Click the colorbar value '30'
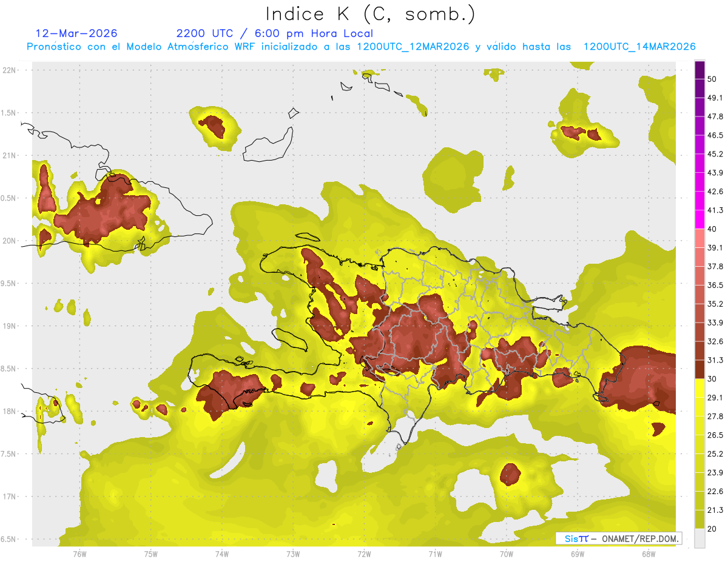The width and height of the screenshot is (728, 562). point(712,379)
